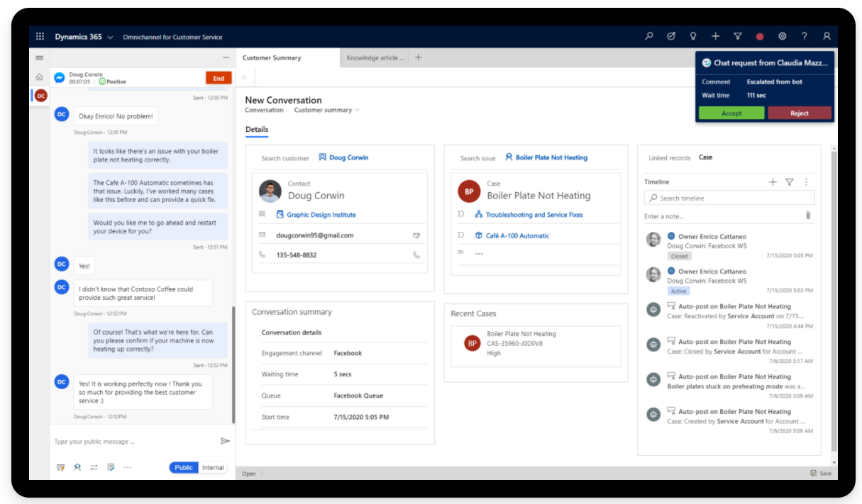Click the Positive sentiment indicator
This screenshot has height=504, width=862.
(x=112, y=82)
